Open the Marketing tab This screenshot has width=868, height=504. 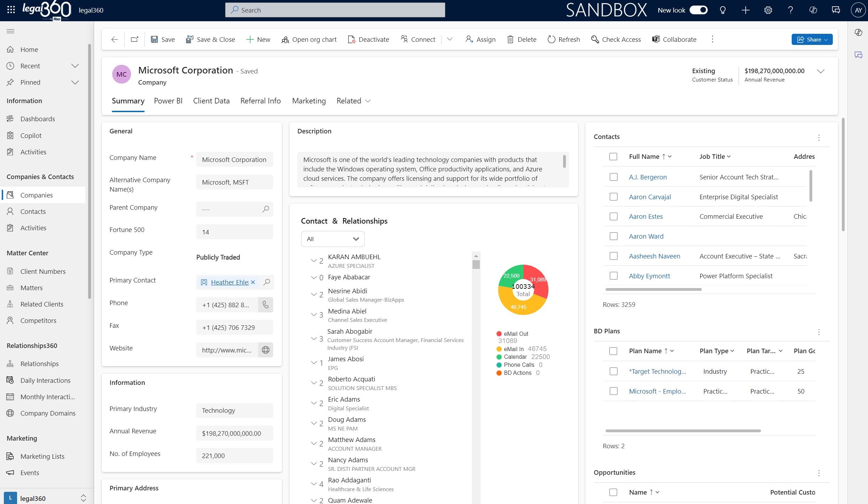(x=309, y=101)
